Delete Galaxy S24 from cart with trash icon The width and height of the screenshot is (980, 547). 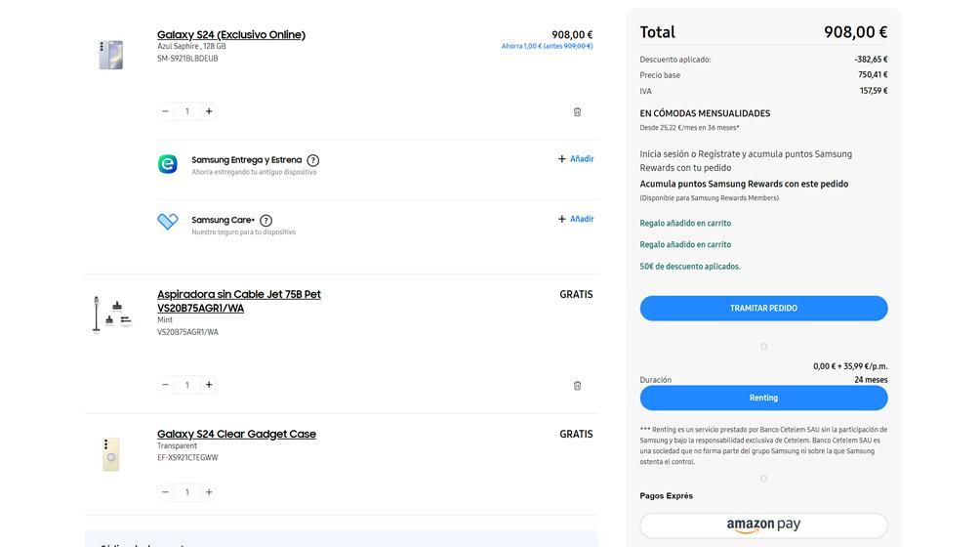[577, 112]
